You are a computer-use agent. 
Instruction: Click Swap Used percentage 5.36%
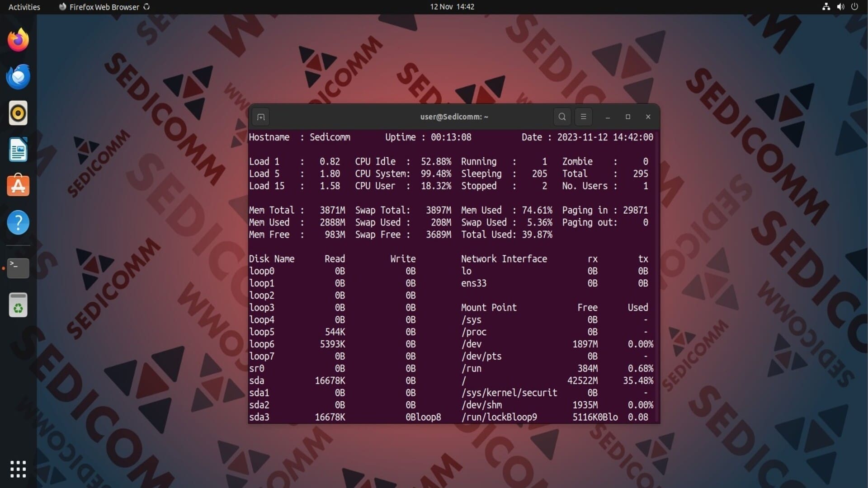point(539,222)
